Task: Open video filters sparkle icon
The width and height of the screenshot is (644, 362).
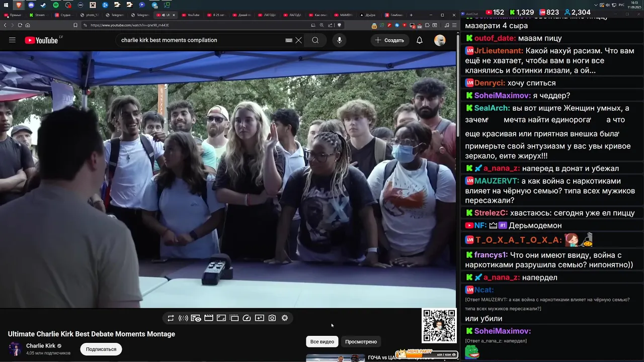Action: click(x=259, y=318)
